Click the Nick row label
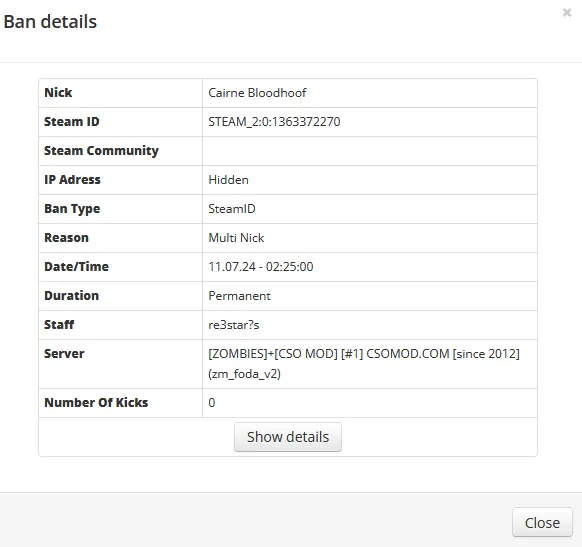 point(58,93)
